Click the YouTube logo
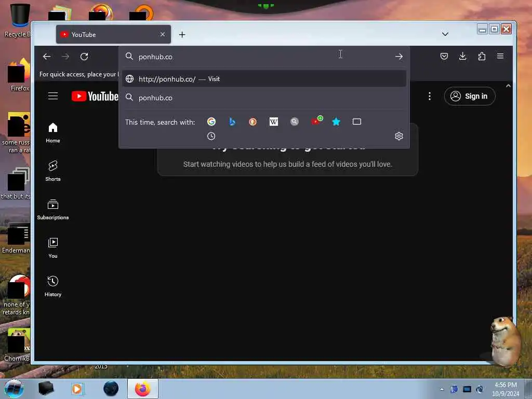Image resolution: width=532 pixels, height=399 pixels. (95, 96)
